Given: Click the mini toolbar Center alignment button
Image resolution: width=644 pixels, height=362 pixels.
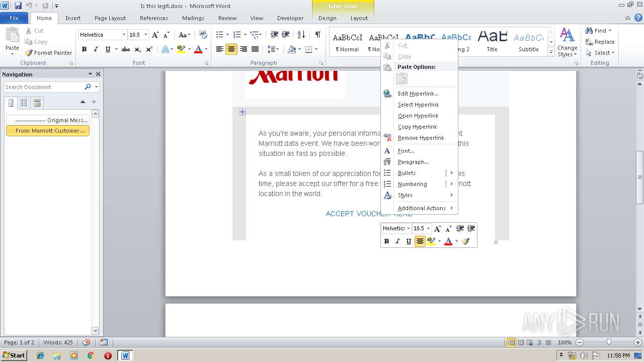Looking at the screenshot, I should pos(420,241).
